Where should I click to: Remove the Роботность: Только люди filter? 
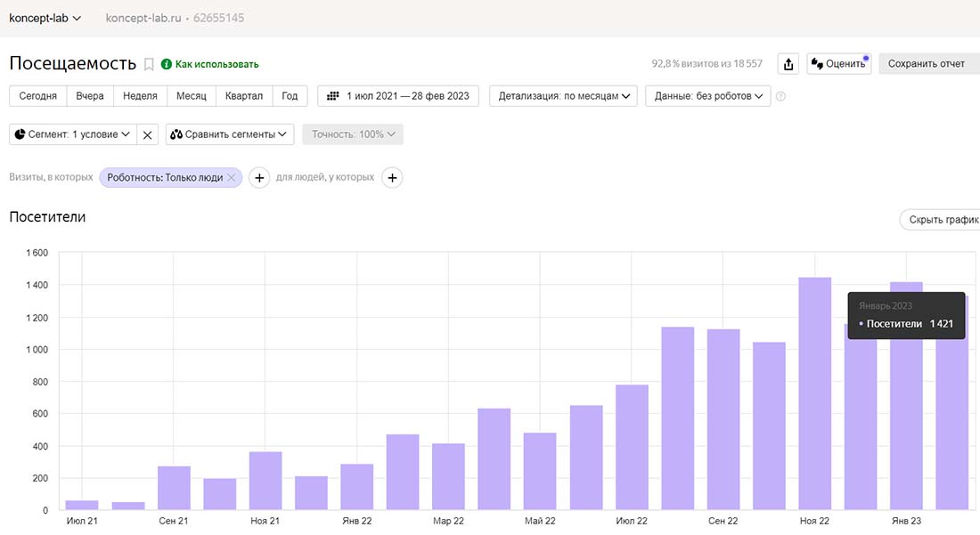click(232, 178)
